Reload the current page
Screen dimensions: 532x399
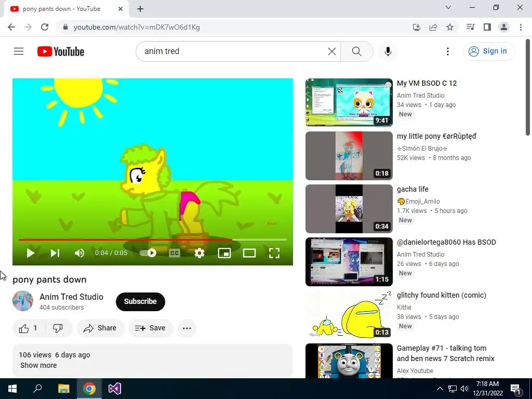(45, 27)
